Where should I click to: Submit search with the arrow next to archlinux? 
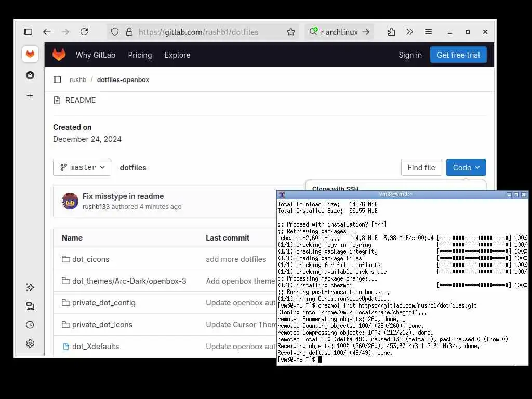(x=365, y=32)
